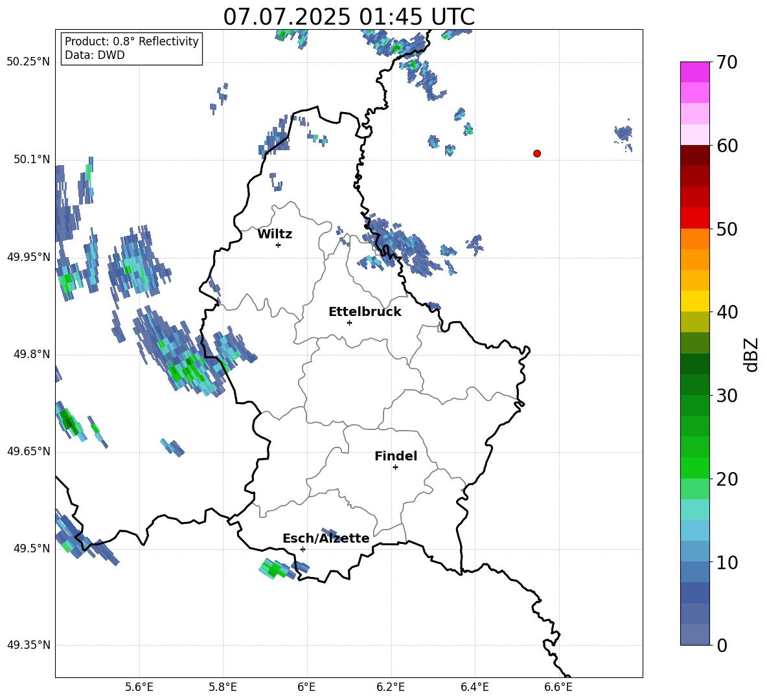Click the Esch/Alzette city label
This screenshot has height=700, width=767.
pos(326,538)
